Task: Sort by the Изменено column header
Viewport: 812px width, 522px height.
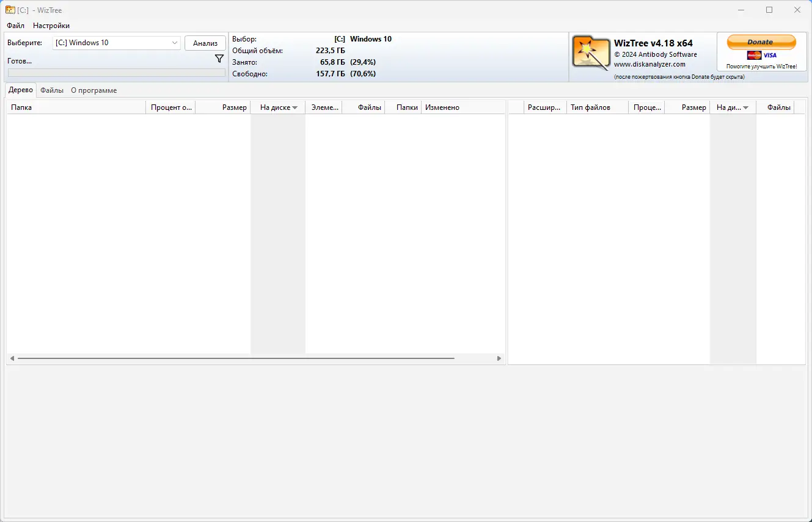Action: 463,107
